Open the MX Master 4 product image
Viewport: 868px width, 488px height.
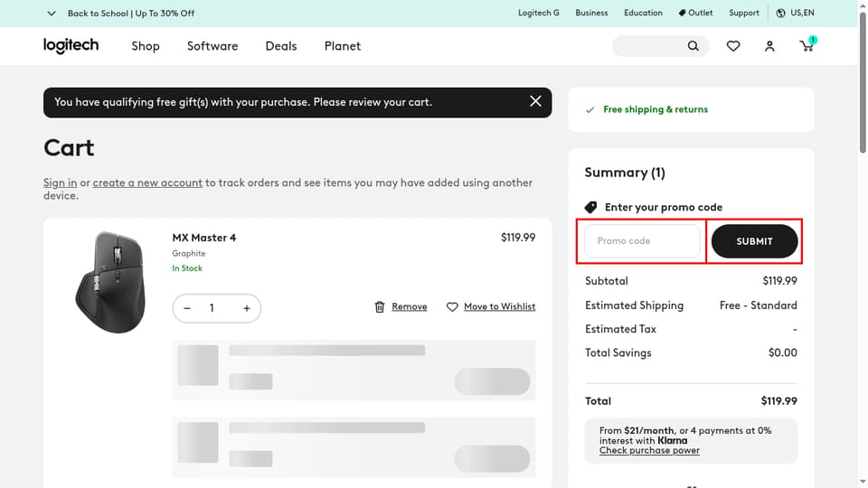(x=110, y=282)
